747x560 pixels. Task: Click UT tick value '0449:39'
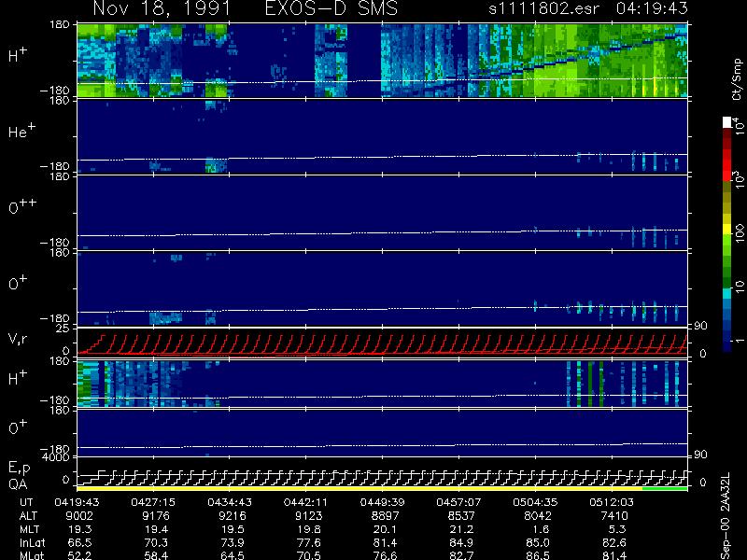[383, 502]
